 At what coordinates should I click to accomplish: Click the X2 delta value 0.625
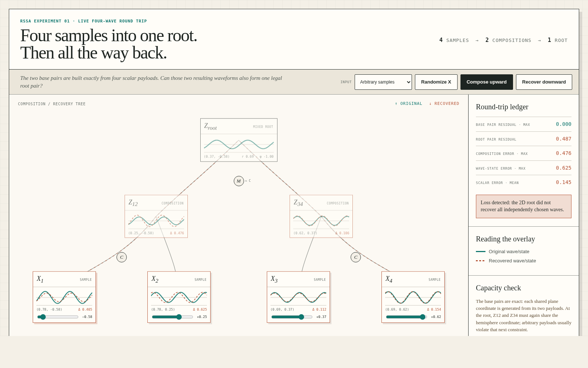click(200, 309)
